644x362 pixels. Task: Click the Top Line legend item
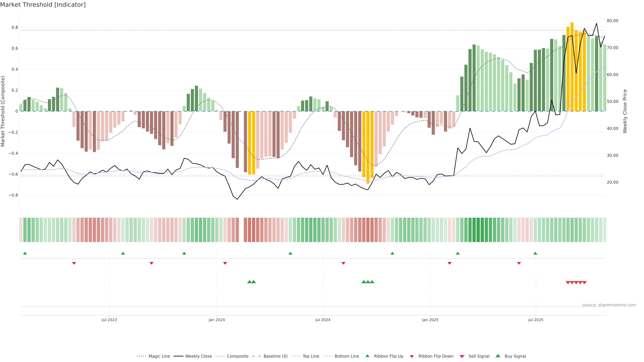tap(311, 356)
